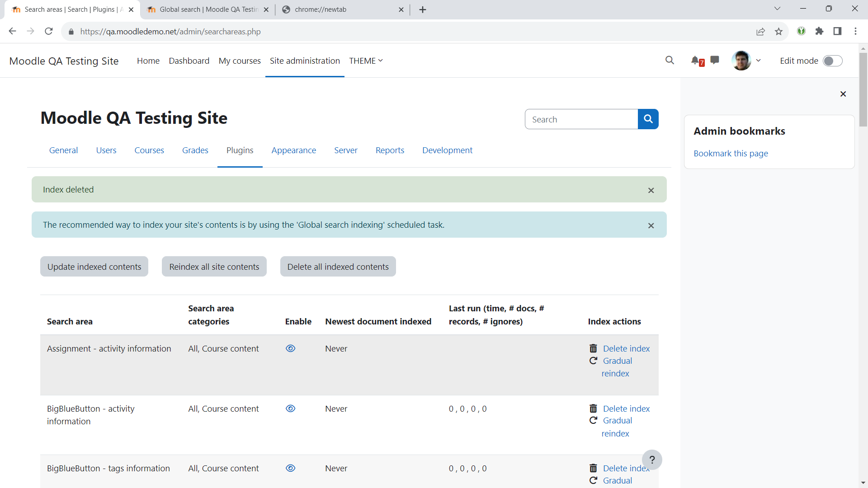Screen dimensions: 868x488
Task: Switch to Global search browser tab
Action: pos(208,9)
